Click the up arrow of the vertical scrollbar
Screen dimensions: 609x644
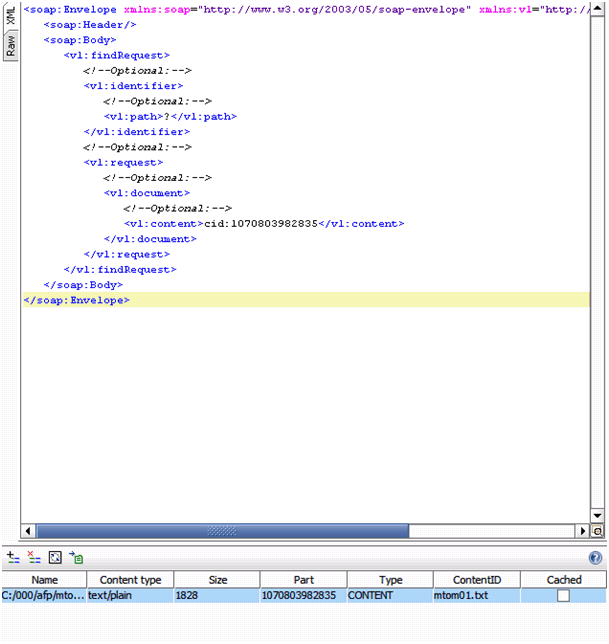click(x=597, y=8)
